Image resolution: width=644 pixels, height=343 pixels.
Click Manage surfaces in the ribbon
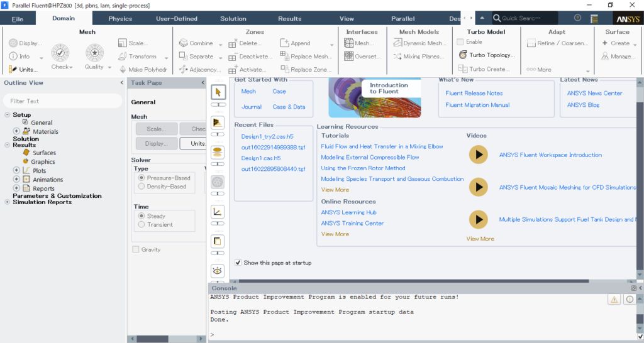tap(619, 56)
